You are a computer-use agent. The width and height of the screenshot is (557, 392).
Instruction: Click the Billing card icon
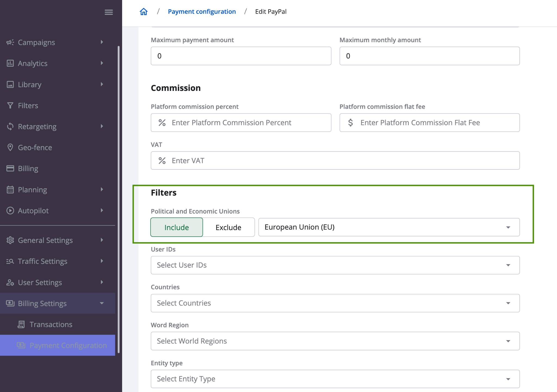coord(10,168)
